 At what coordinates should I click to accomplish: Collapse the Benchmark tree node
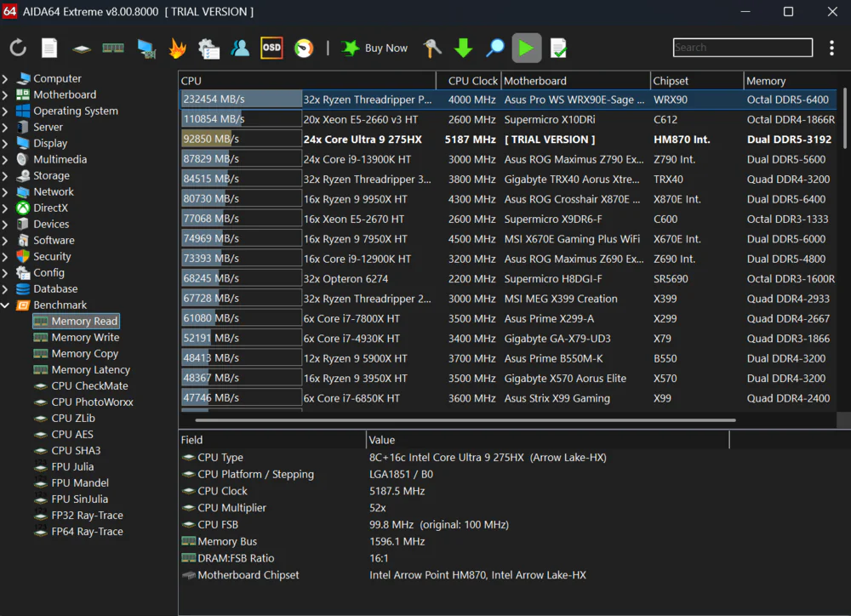coord(6,305)
